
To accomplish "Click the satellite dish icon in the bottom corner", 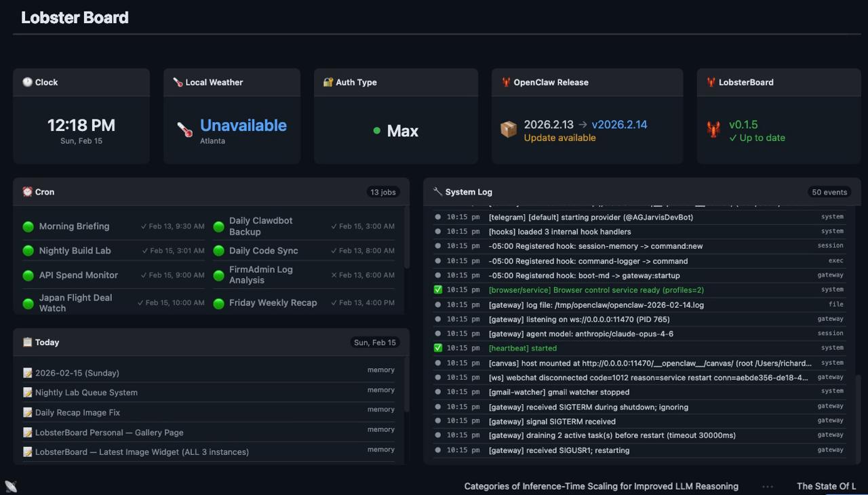I will click(x=10, y=486).
